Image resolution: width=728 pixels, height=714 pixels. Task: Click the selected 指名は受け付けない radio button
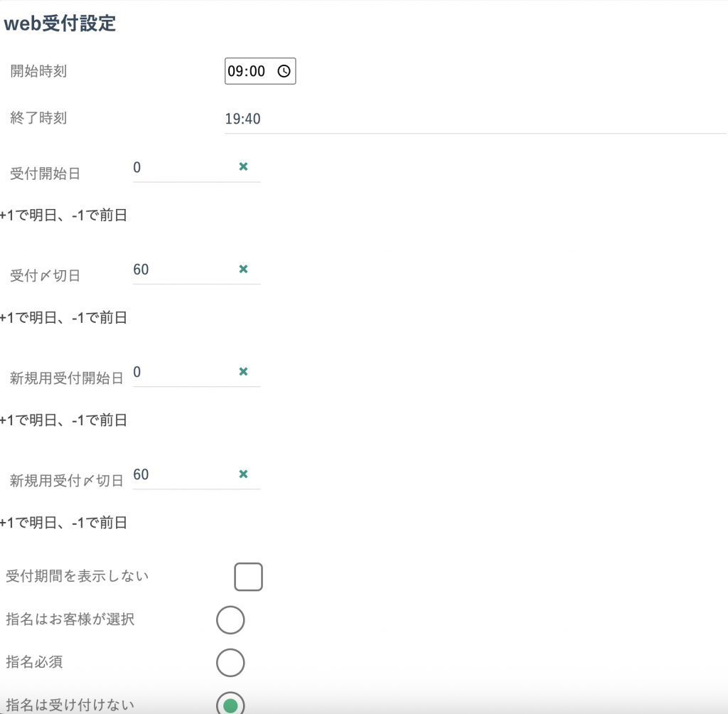230,704
